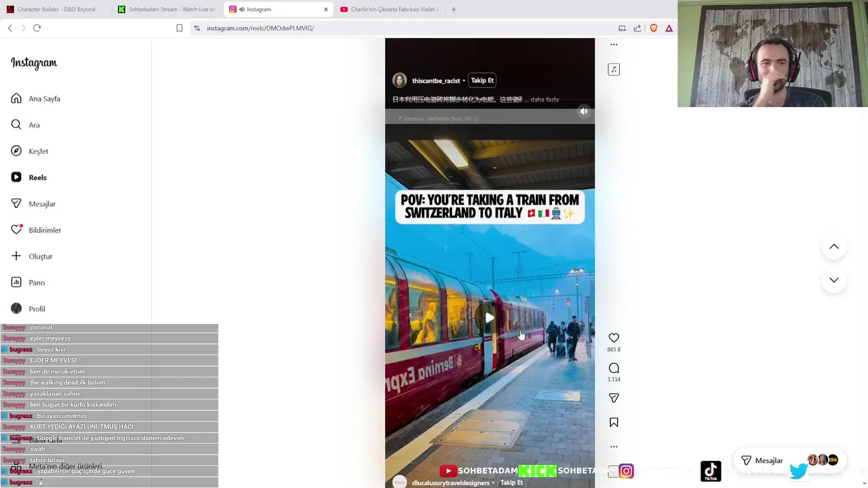The image size is (868, 488).
Task: Click thiscantbe_racist avatar picture
Action: point(399,80)
